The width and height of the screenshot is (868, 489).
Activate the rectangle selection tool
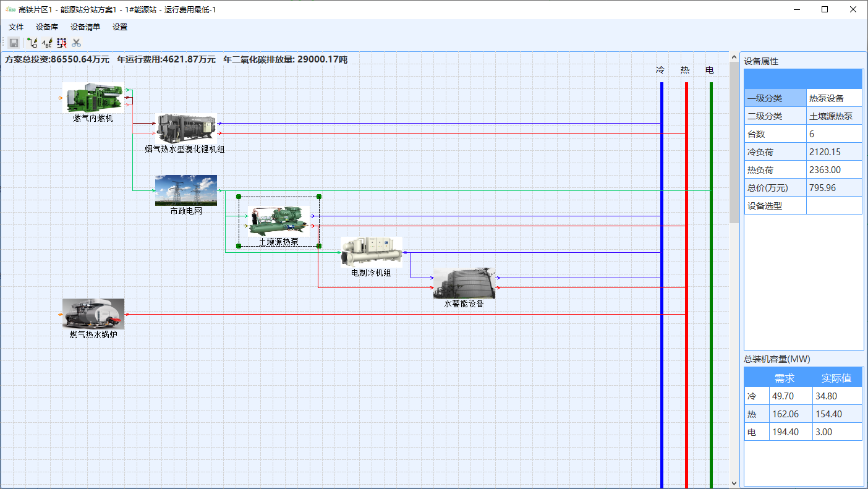coord(61,43)
